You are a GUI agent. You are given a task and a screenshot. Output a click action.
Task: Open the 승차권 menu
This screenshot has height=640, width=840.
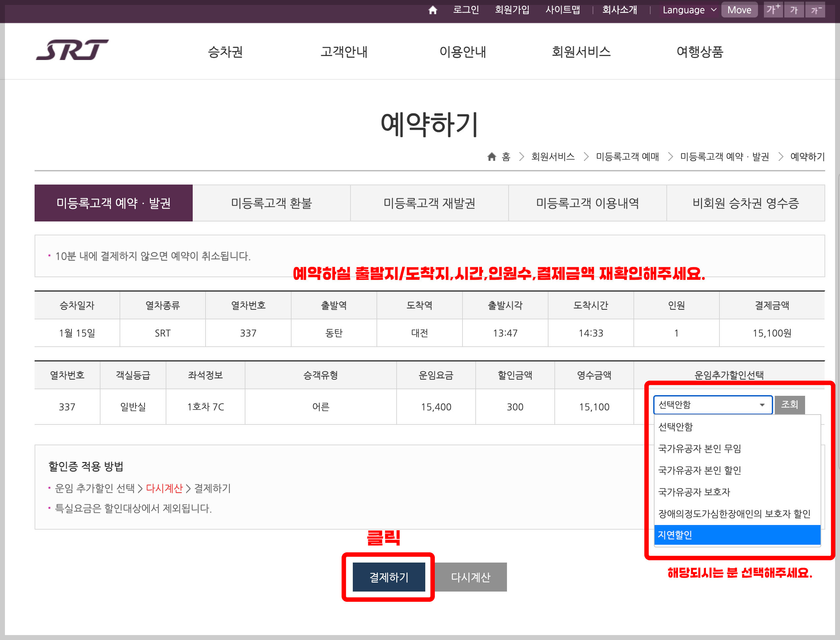pos(225,52)
